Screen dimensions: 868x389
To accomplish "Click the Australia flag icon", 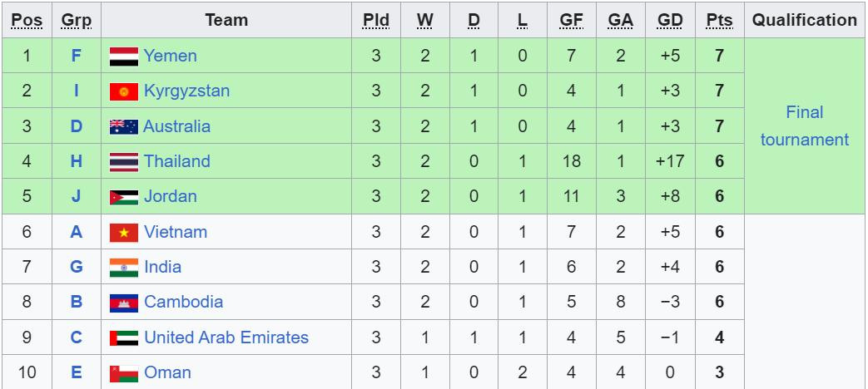I will tap(124, 127).
